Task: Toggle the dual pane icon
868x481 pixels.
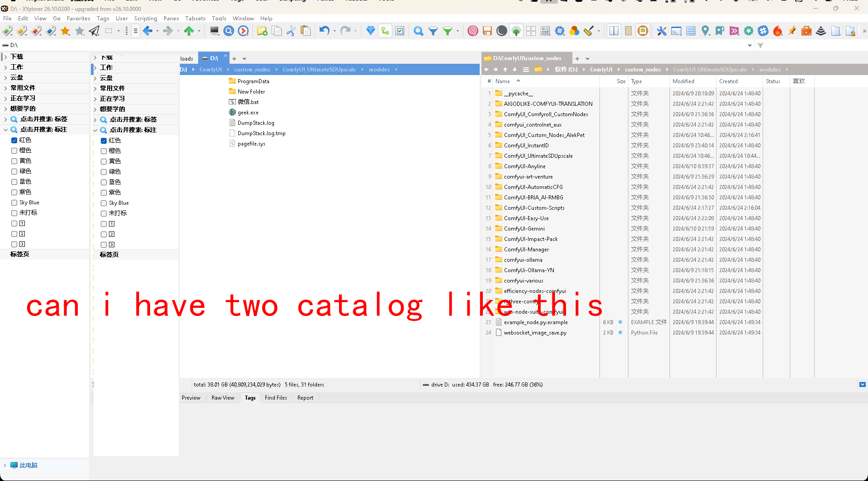Action: (613, 31)
